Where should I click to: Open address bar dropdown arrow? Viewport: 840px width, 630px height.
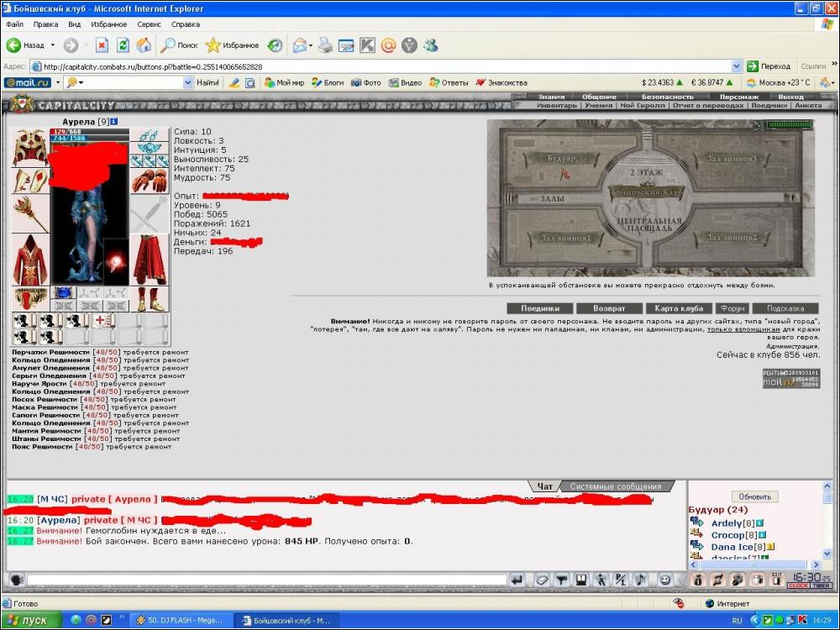coord(737,66)
